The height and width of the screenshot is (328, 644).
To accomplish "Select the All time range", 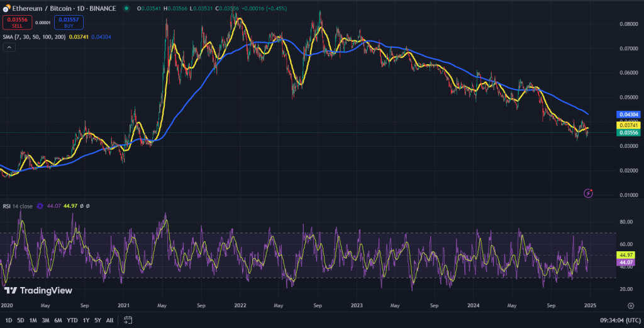I will click(109, 320).
